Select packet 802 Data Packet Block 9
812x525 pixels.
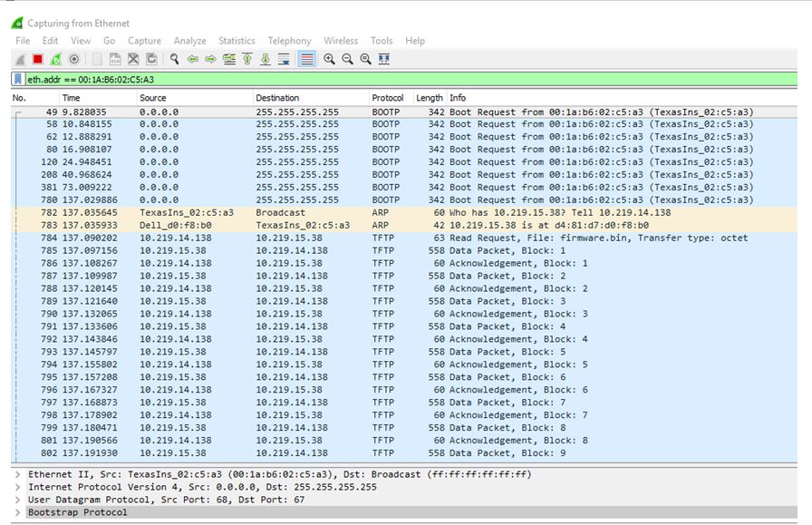point(404,453)
